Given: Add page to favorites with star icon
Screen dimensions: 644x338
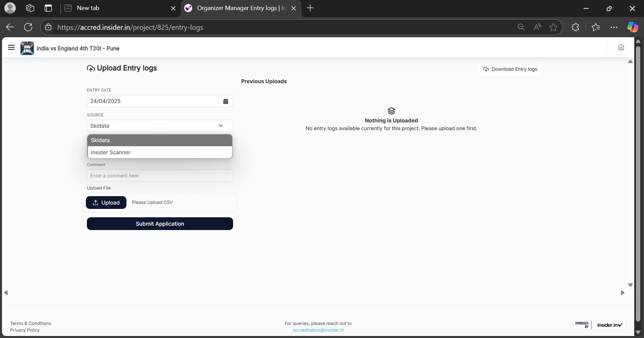Looking at the screenshot, I should point(553,27).
